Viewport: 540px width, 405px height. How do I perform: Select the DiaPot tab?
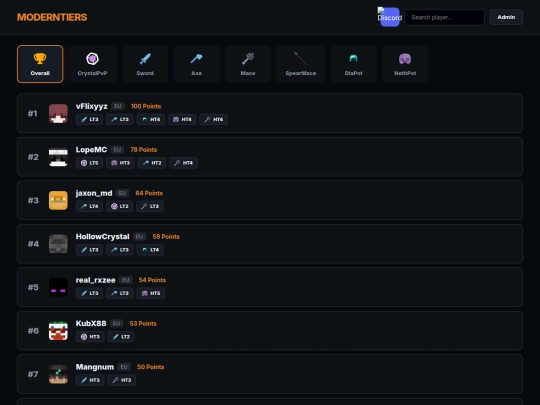tap(353, 64)
